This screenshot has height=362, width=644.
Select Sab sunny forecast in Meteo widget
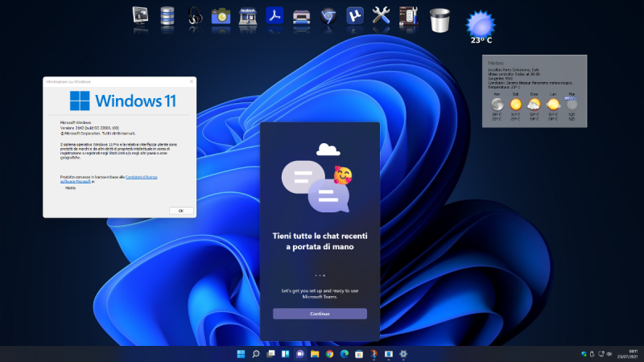tap(515, 106)
